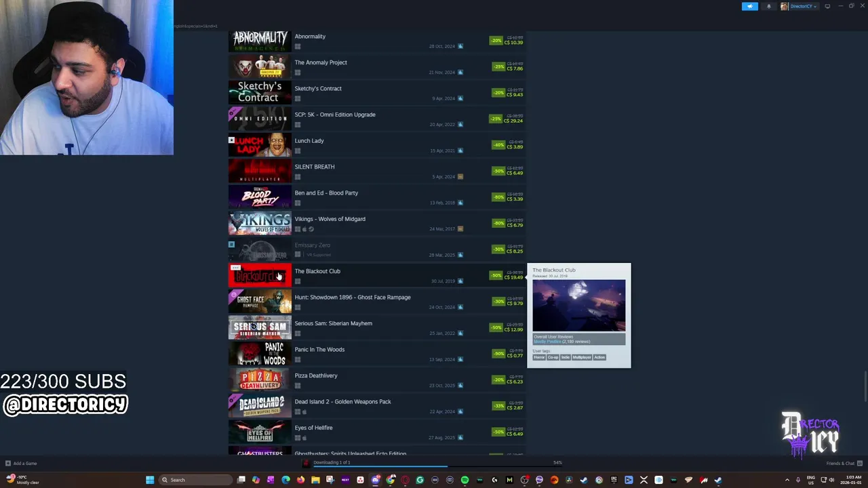Click Dead Island 2 capsule image
The height and width of the screenshot is (488, 868).
pos(260,406)
